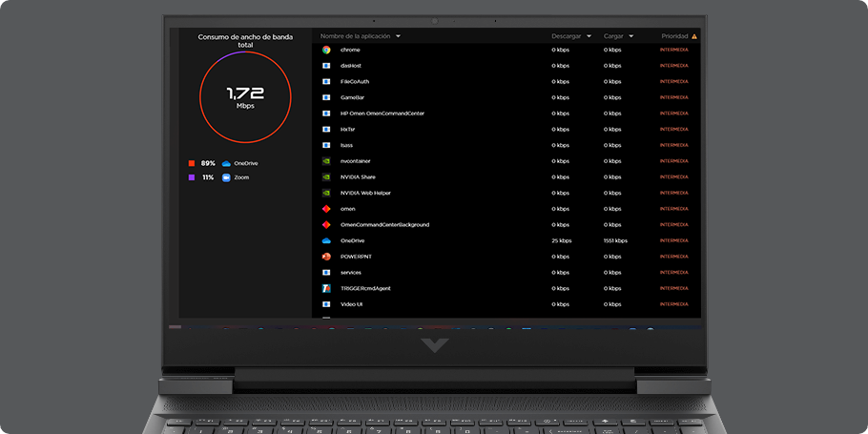This screenshot has height=434, width=868.
Task: Change omen priority INTERMEDIA
Action: coord(673,209)
